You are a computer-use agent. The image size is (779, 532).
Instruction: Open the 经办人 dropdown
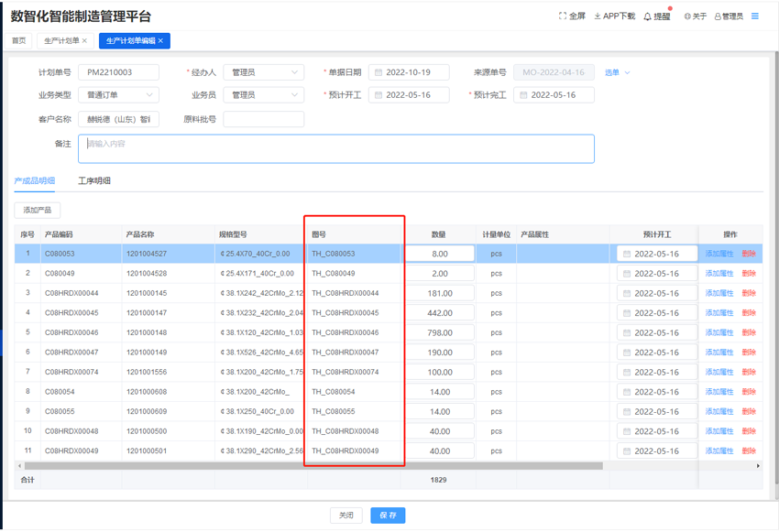[x=264, y=72]
